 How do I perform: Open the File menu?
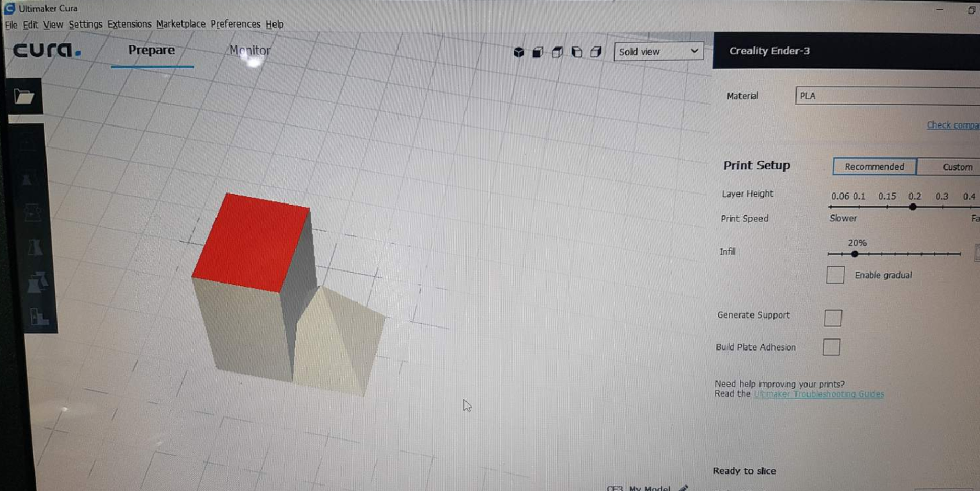tap(11, 25)
